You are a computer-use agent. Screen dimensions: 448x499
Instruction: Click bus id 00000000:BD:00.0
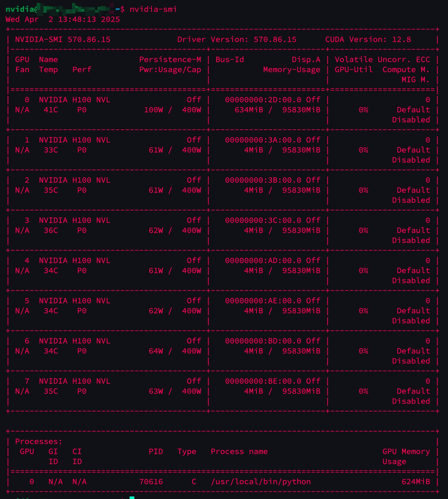[263, 341]
